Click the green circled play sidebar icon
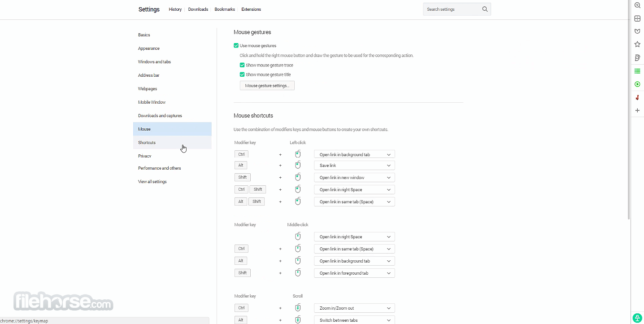The width and height of the screenshot is (644, 324). [x=637, y=84]
